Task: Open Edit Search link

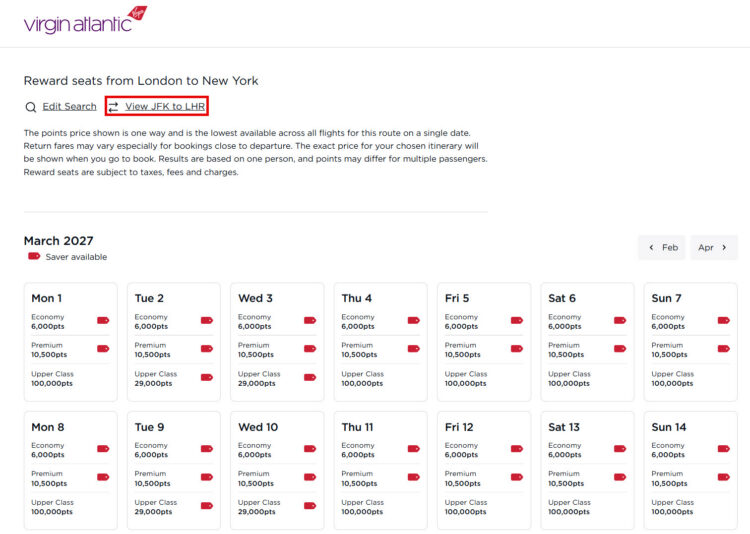Action: tap(69, 106)
